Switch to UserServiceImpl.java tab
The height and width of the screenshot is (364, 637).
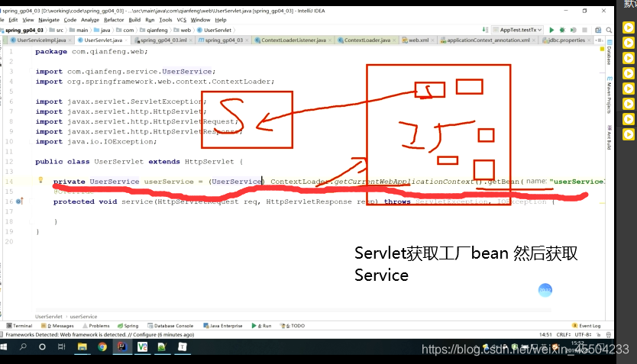point(41,40)
